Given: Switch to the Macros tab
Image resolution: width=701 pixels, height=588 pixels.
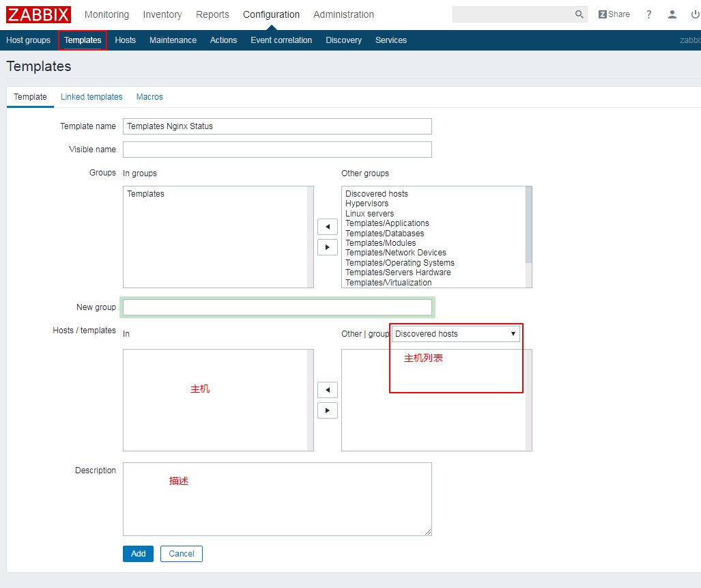Looking at the screenshot, I should (149, 97).
